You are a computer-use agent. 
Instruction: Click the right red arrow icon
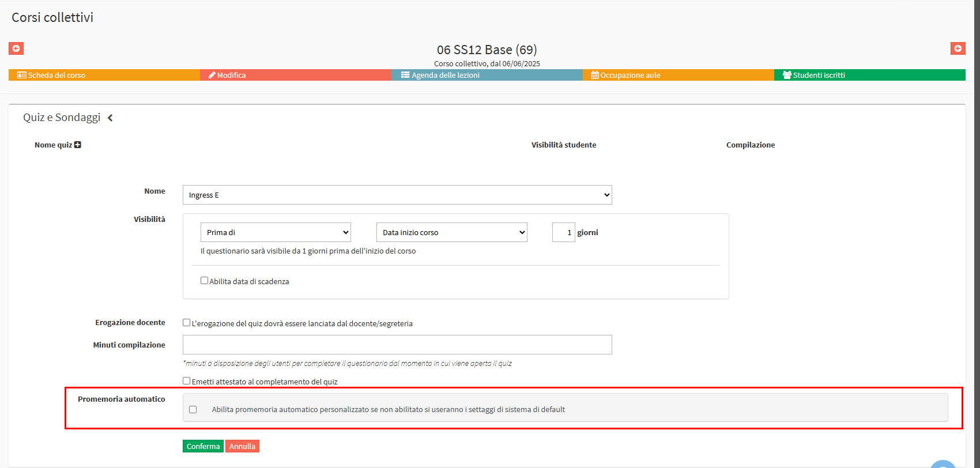pos(958,48)
